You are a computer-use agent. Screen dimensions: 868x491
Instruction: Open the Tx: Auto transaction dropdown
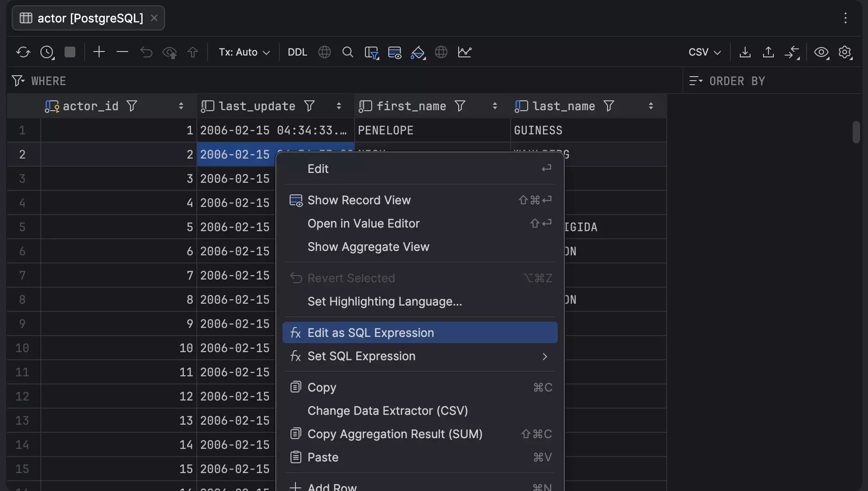pos(244,52)
